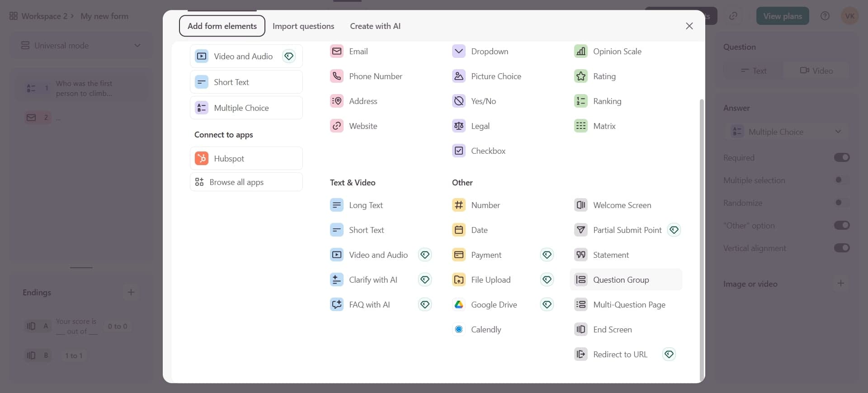868x393 pixels.
Task: Add a Rating question via star icon
Action: [580, 76]
